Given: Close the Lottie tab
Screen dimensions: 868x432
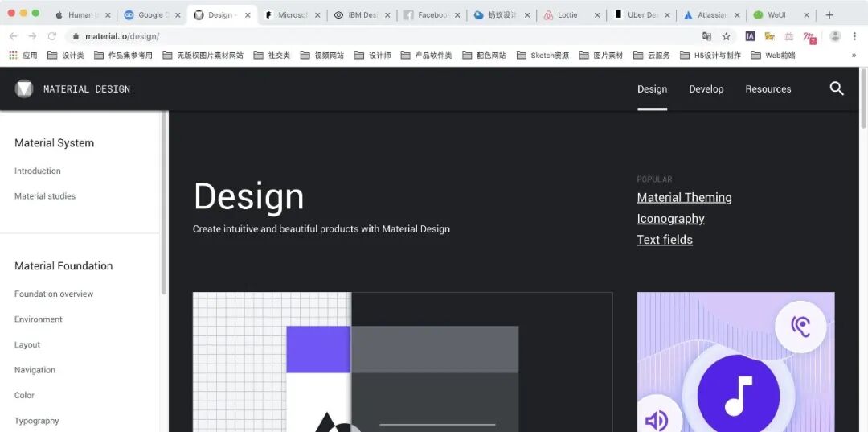Looking at the screenshot, I should (596, 15).
